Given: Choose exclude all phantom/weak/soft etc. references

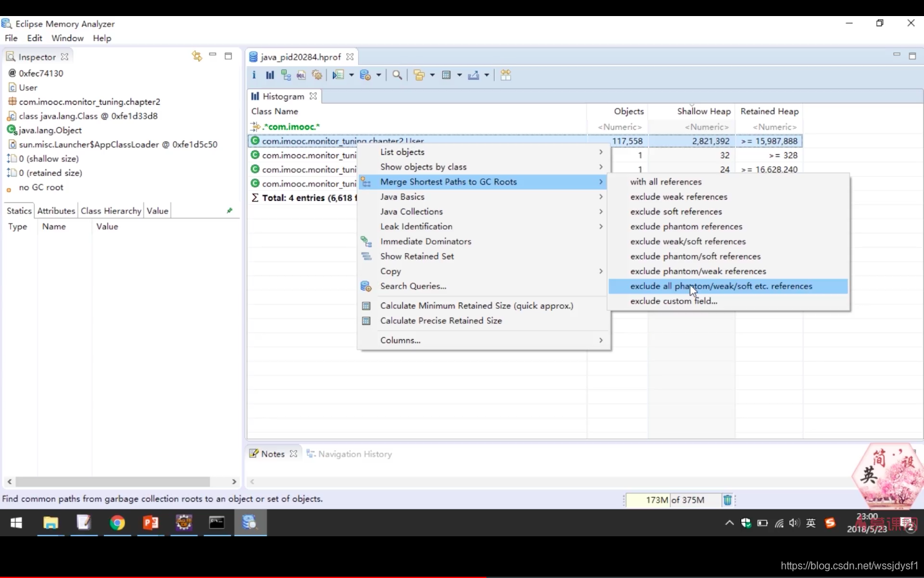Looking at the screenshot, I should point(728,286).
